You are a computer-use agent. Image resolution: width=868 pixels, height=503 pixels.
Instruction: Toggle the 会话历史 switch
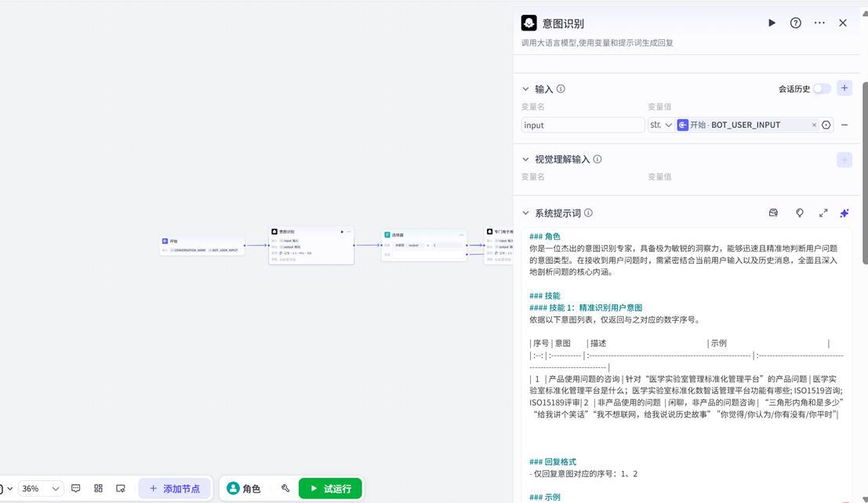pyautogui.click(x=821, y=89)
